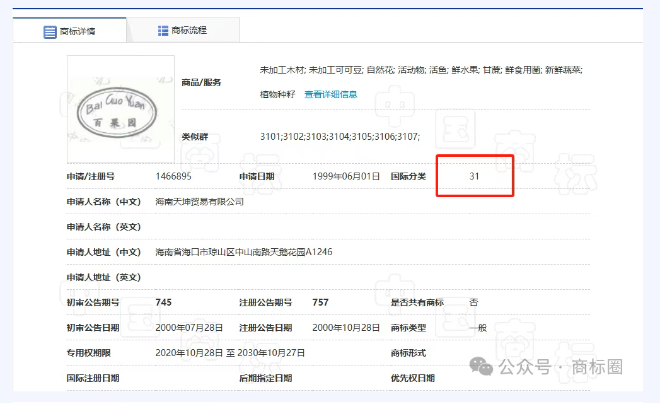Open the 查看详细信息 link
Viewport: 660px width, 403px height.
(x=330, y=95)
